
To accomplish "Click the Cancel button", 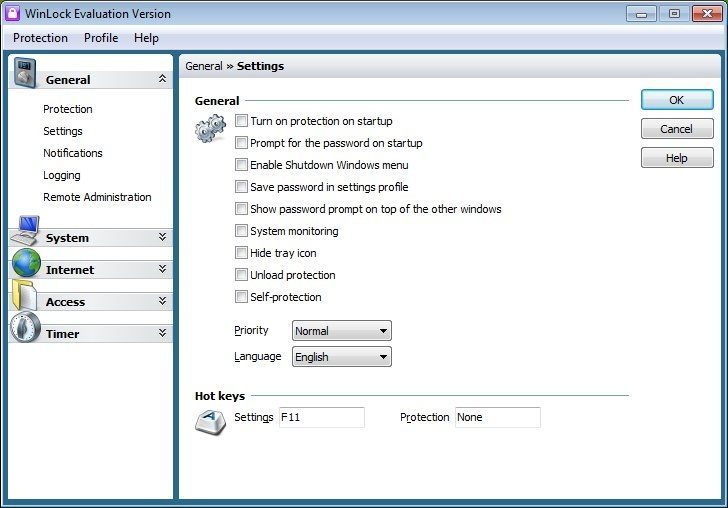I will [677, 129].
